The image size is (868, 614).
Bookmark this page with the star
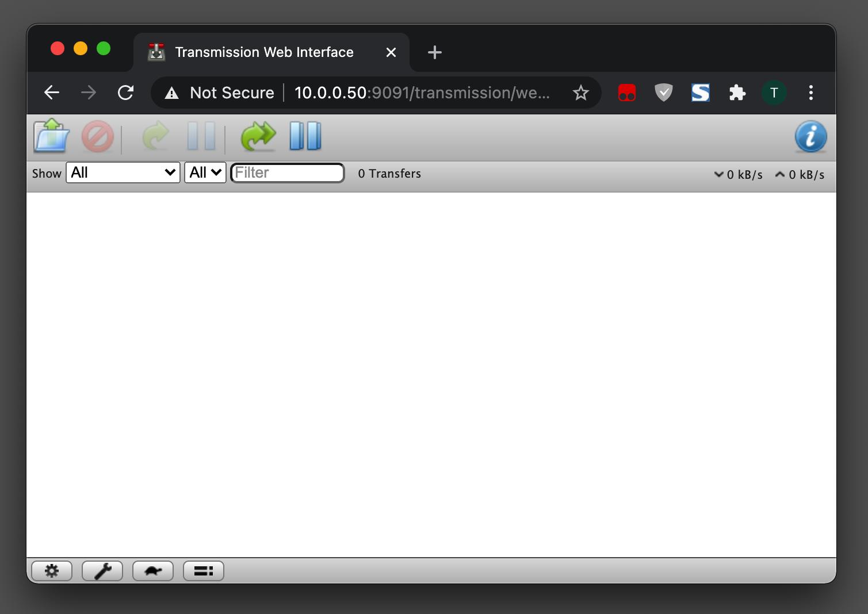point(581,93)
